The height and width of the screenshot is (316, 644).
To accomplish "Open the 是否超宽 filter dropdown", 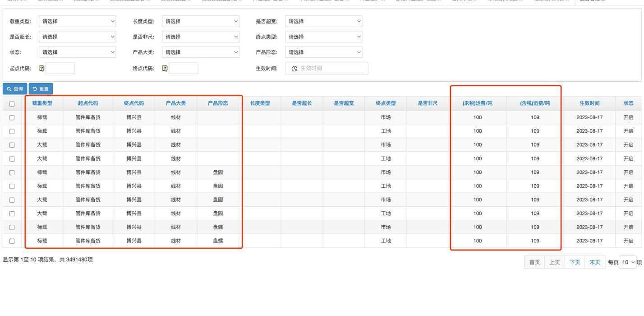I will click(324, 21).
